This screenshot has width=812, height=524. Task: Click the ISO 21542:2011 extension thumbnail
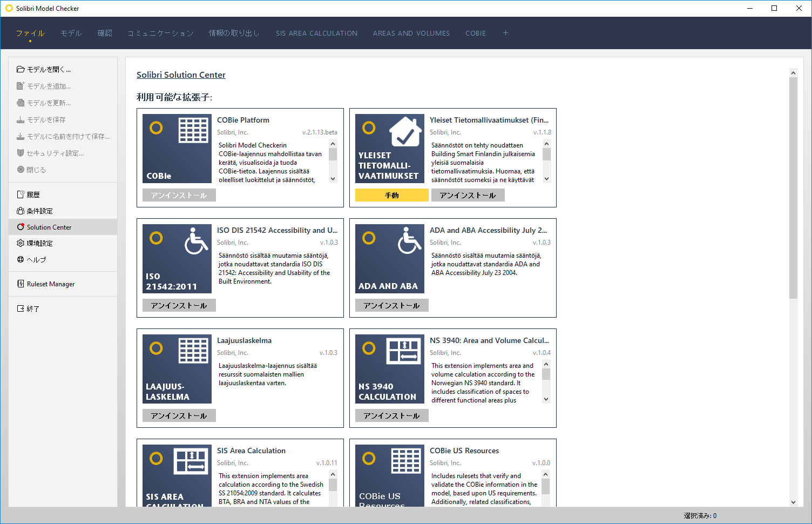tap(177, 259)
